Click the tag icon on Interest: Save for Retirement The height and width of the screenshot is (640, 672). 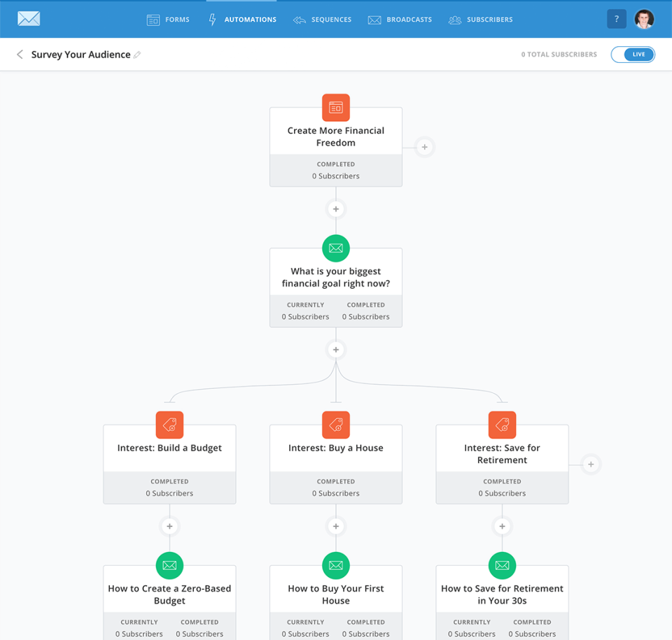coord(502,425)
